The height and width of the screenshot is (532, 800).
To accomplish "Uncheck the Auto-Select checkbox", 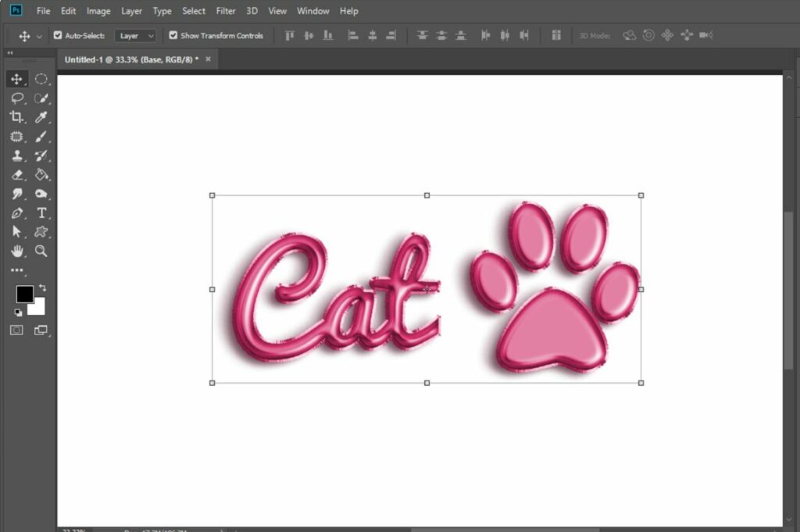I will coord(58,35).
